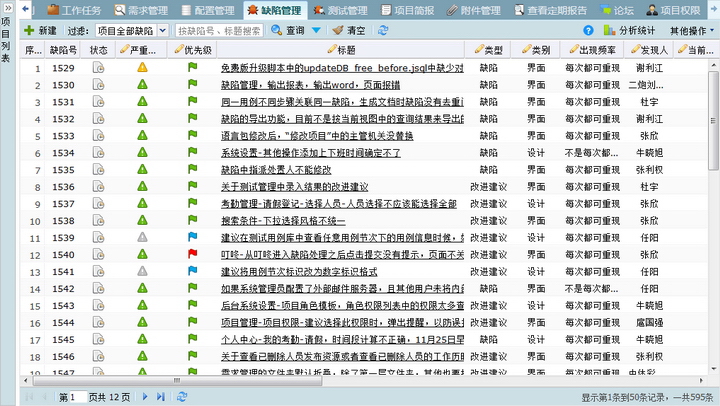Focus the defect number/title search field
Screen dimensions: 720x406
(x=219, y=30)
